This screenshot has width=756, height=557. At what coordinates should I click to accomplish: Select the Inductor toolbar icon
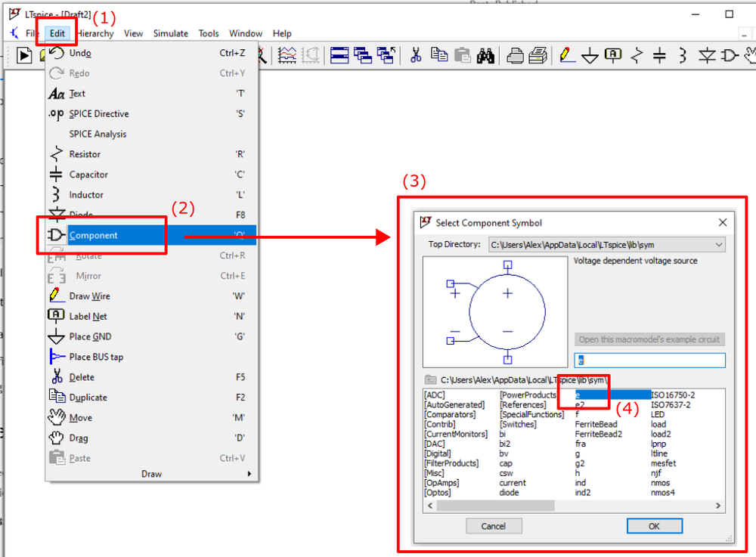click(682, 56)
